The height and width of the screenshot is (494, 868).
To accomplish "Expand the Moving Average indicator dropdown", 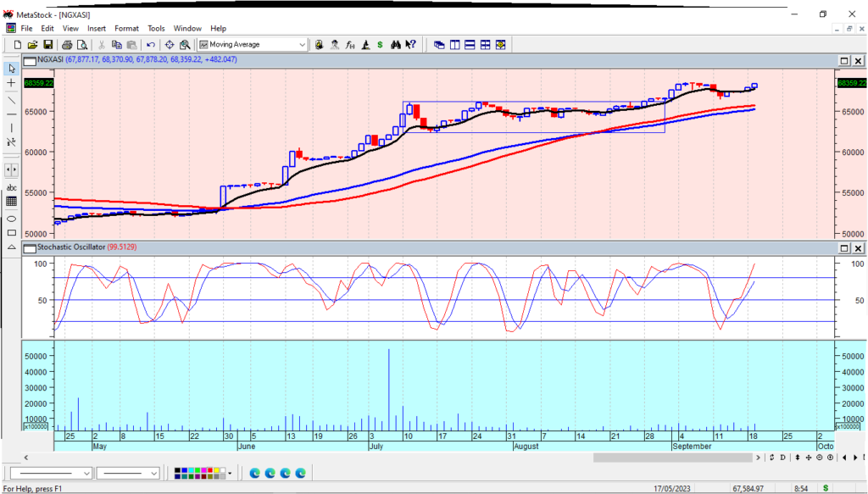I will (x=302, y=44).
